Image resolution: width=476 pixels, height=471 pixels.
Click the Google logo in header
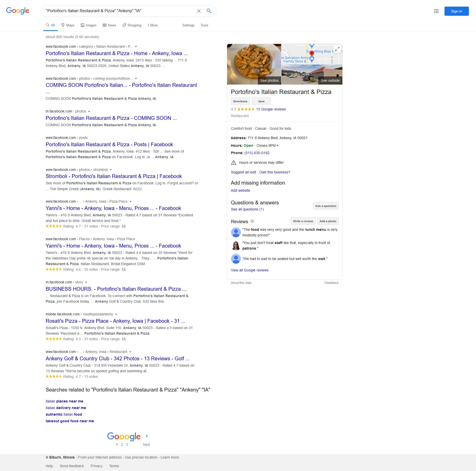click(18, 11)
